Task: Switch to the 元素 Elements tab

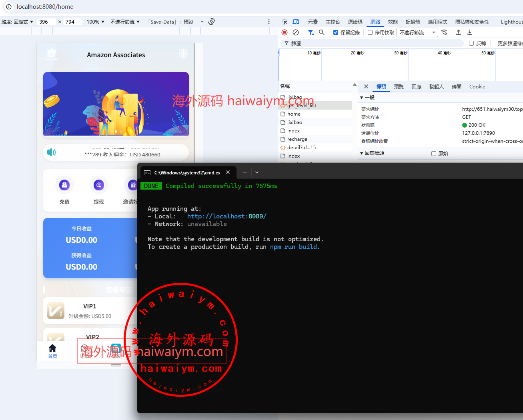Action: [x=313, y=22]
